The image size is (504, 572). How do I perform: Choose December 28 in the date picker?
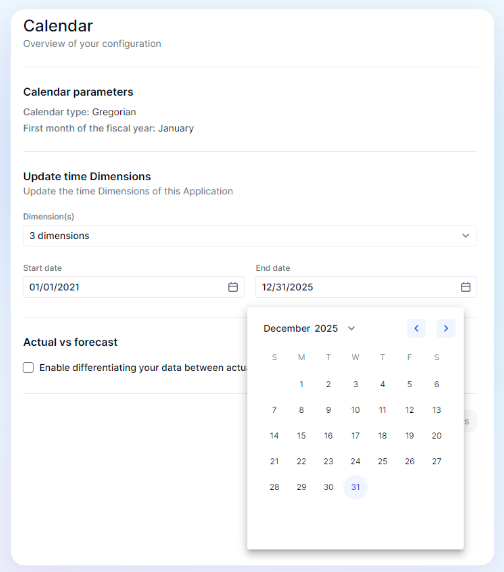(x=274, y=487)
